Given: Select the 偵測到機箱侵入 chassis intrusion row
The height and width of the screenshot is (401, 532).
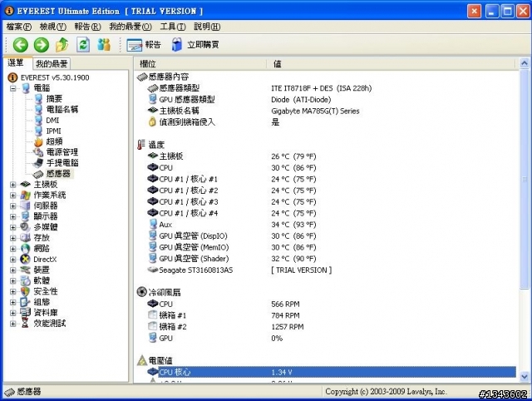Looking at the screenshot, I should tap(326, 122).
